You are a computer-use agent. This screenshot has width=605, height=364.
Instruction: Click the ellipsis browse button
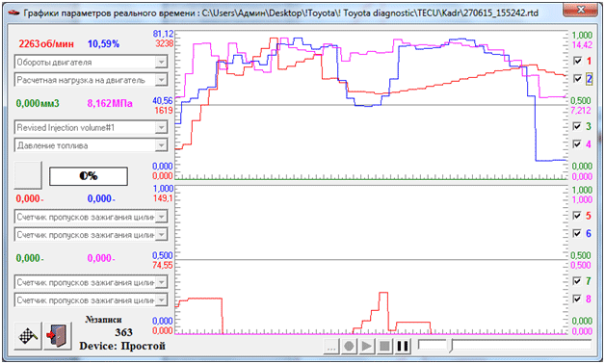tap(331, 346)
